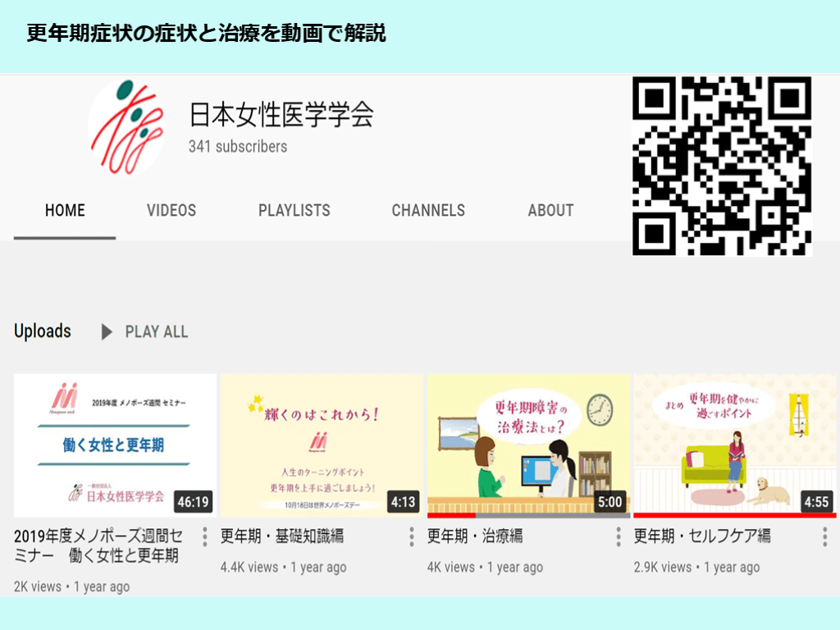Open the 働く女性と更年期 seminar thumbnail
This screenshot has width=840, height=630.
point(115,443)
